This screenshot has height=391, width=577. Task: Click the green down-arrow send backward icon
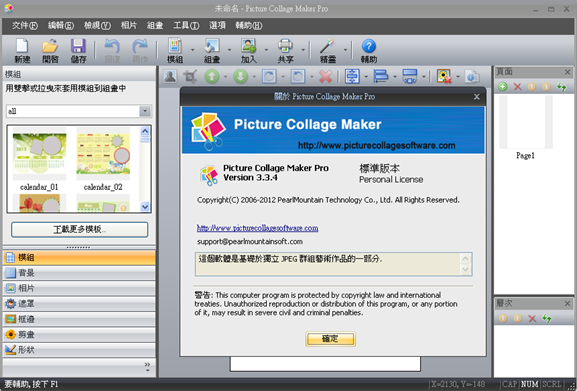tap(241, 77)
